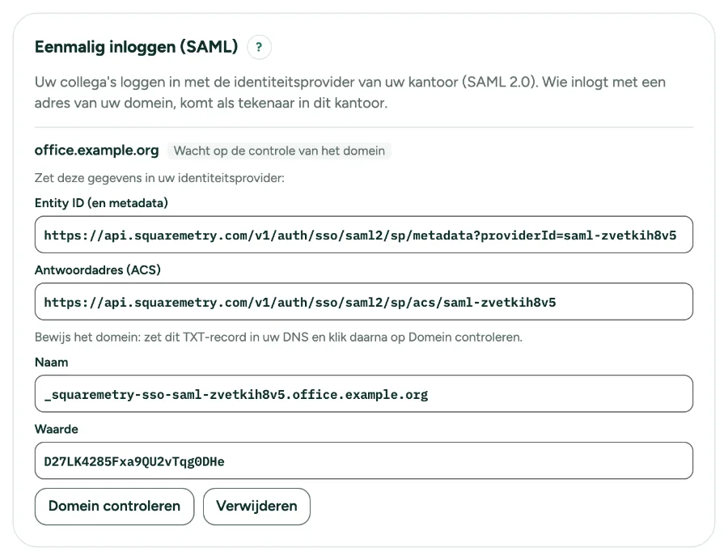Viewport: 728px width, 560px height.
Task: Click the Domein controleren button
Action: click(114, 506)
